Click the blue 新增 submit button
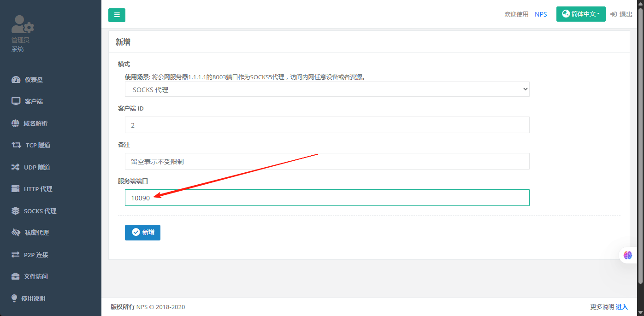 coord(142,232)
